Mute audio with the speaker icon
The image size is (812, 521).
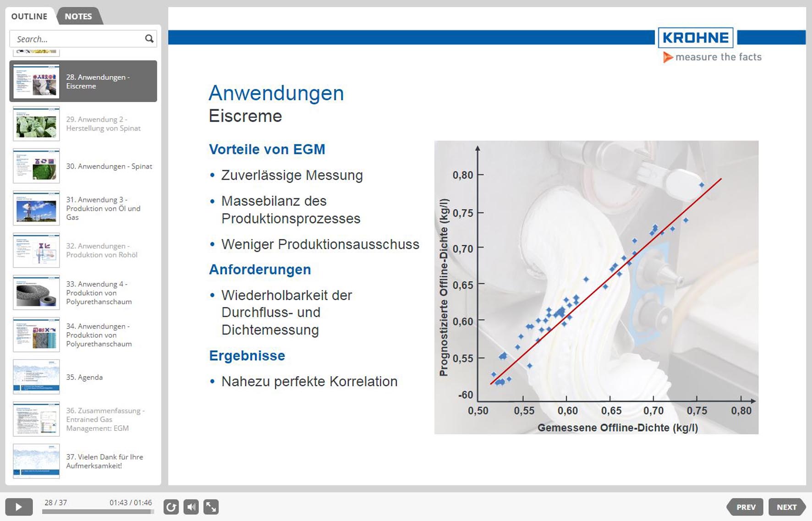191,507
